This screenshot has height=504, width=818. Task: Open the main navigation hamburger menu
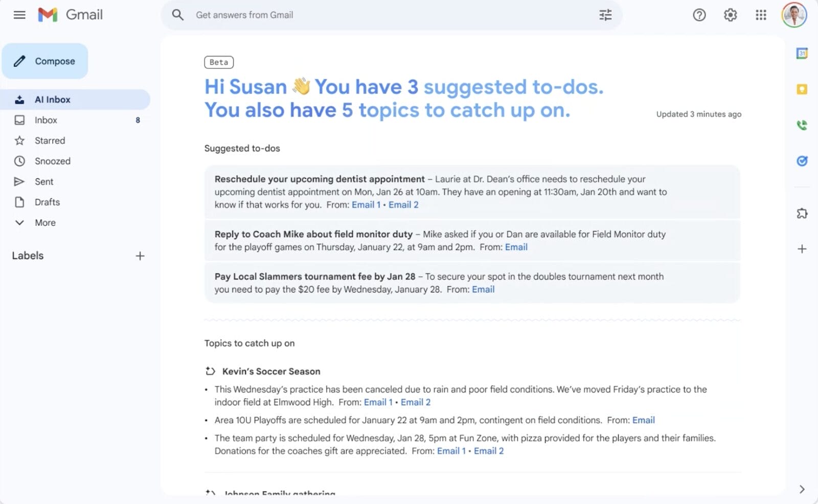[19, 15]
